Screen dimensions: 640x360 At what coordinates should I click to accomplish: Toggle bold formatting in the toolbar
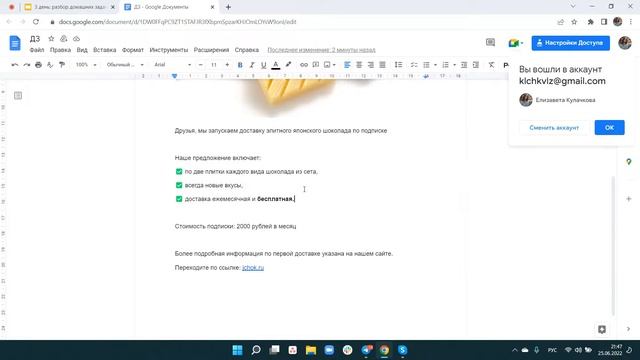coord(240,65)
